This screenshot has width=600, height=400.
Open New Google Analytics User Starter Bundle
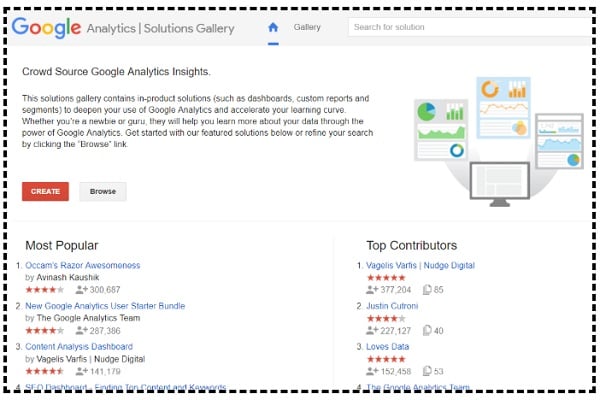coord(105,306)
